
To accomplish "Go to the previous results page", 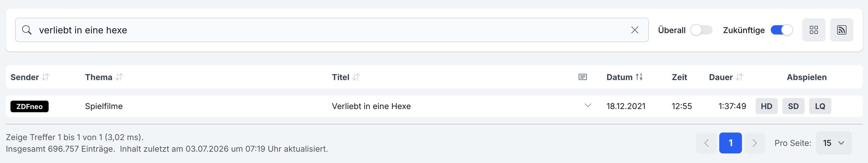I will point(706,143).
